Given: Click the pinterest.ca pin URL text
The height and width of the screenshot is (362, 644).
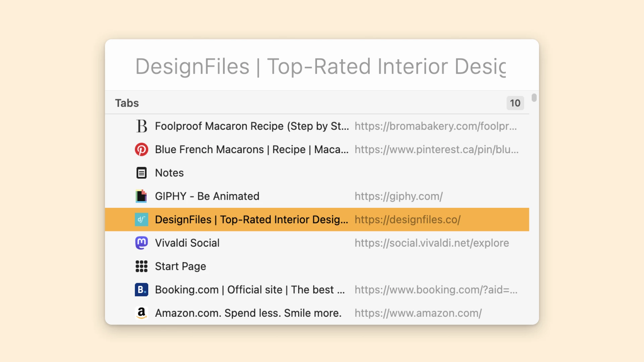Looking at the screenshot, I should [437, 149].
